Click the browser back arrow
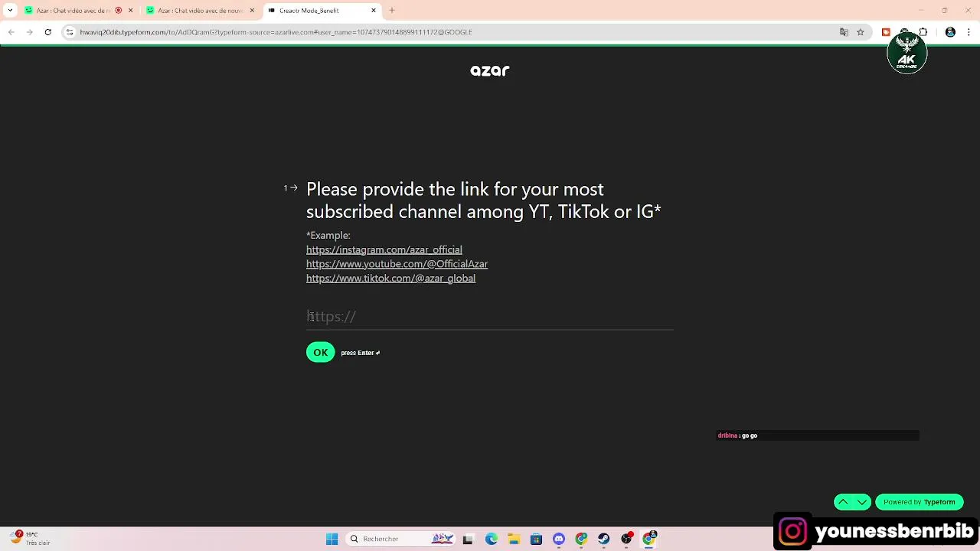The width and height of the screenshot is (980, 551). click(11, 32)
